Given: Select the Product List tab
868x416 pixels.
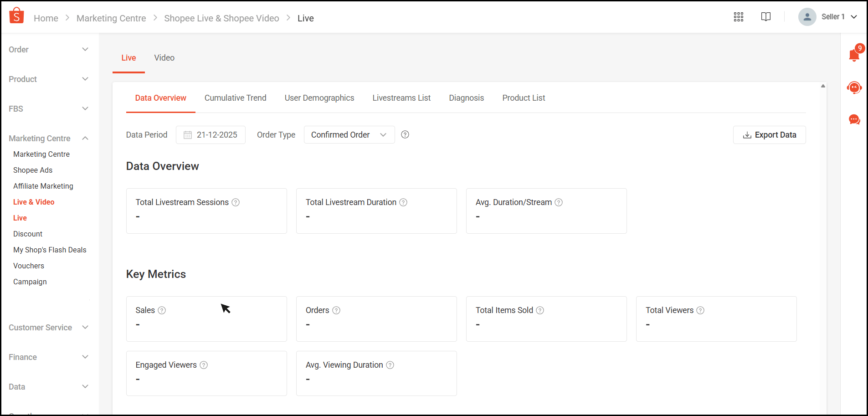Looking at the screenshot, I should [524, 98].
